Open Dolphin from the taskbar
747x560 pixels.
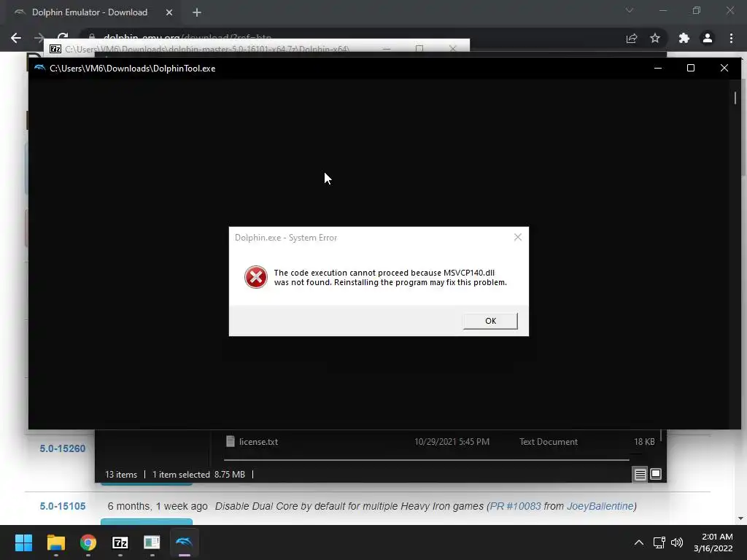click(184, 542)
